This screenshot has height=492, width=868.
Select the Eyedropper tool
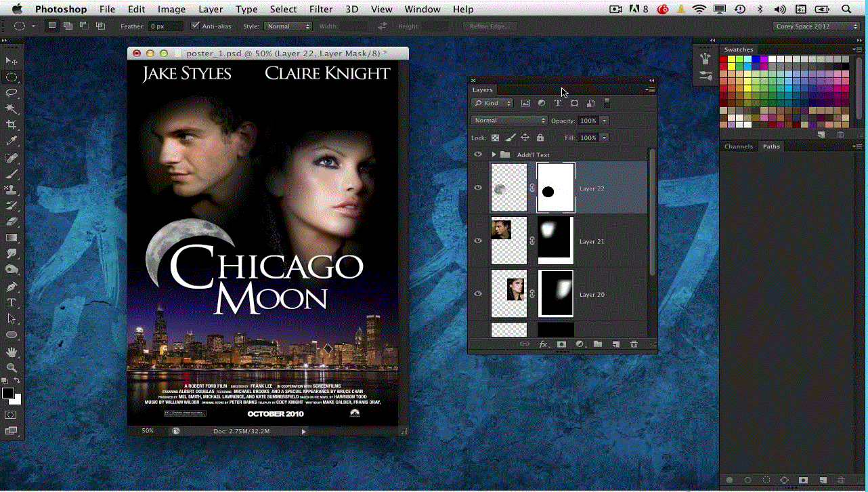click(12, 141)
